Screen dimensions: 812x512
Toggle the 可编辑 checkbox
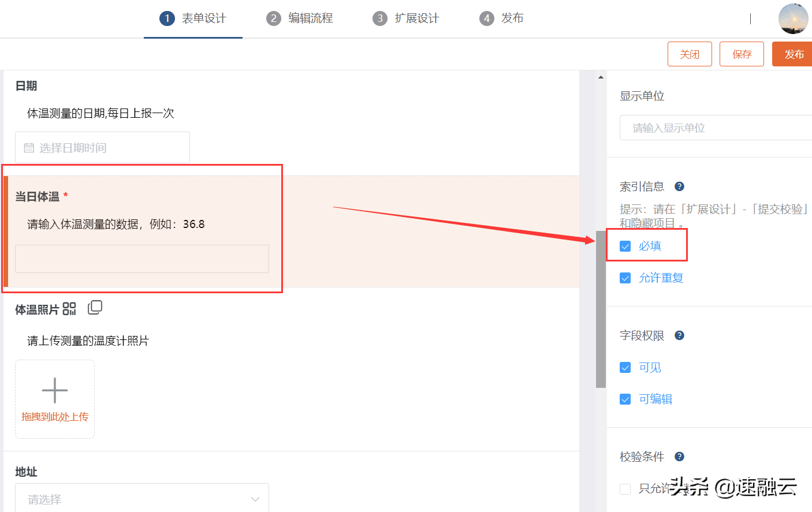(x=625, y=399)
